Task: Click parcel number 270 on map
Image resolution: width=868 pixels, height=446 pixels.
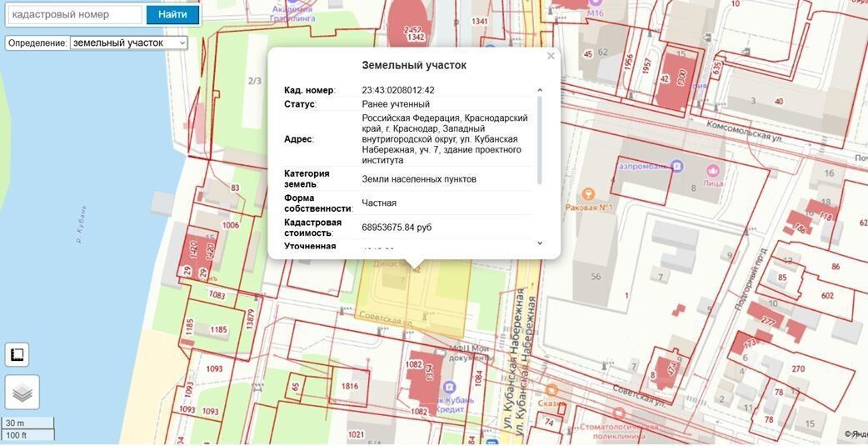Action: tap(798, 369)
